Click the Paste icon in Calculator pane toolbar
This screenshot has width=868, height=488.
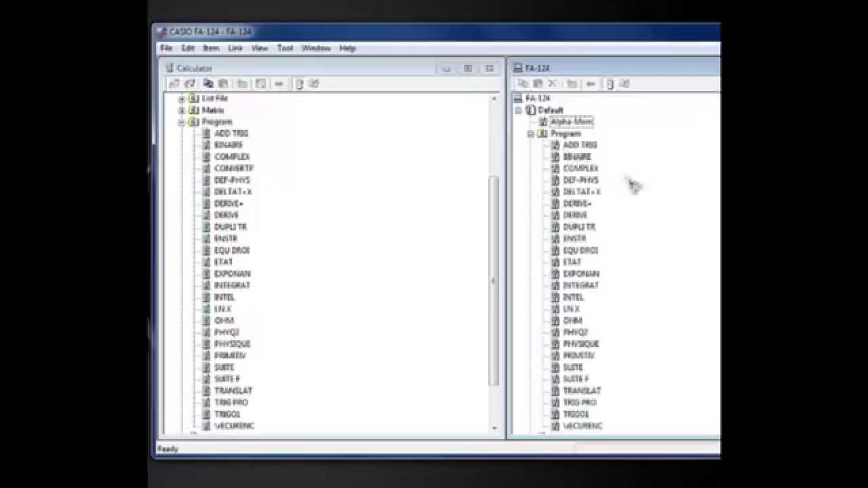pyautogui.click(x=223, y=84)
